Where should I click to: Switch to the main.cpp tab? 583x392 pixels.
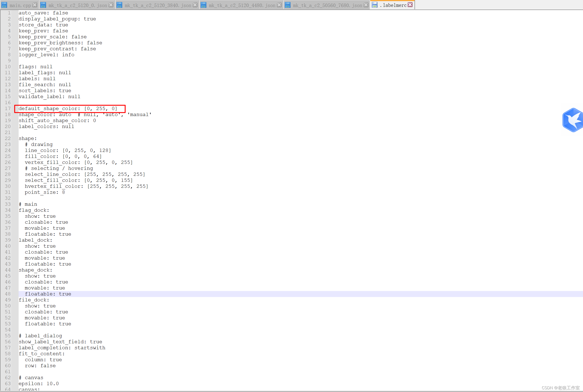[x=20, y=5]
